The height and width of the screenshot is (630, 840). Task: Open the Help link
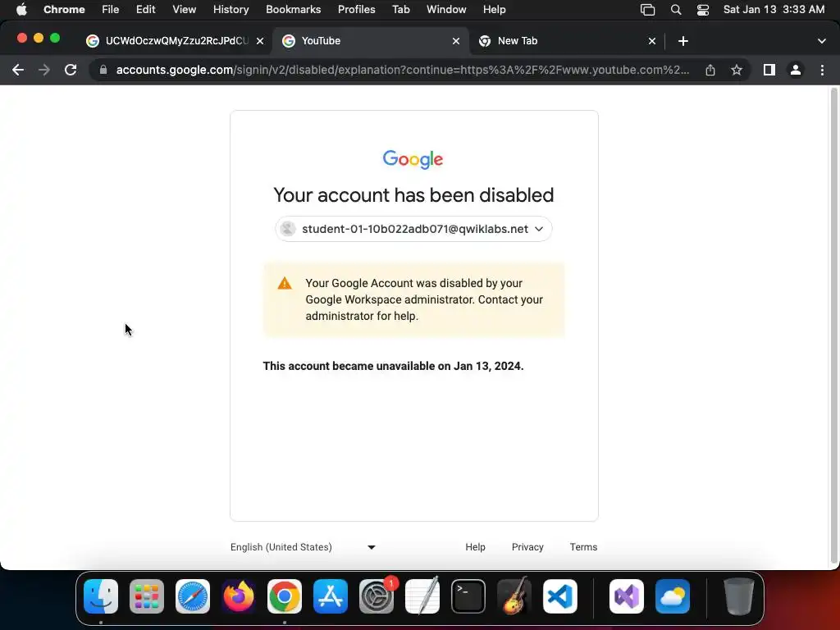[x=475, y=547]
